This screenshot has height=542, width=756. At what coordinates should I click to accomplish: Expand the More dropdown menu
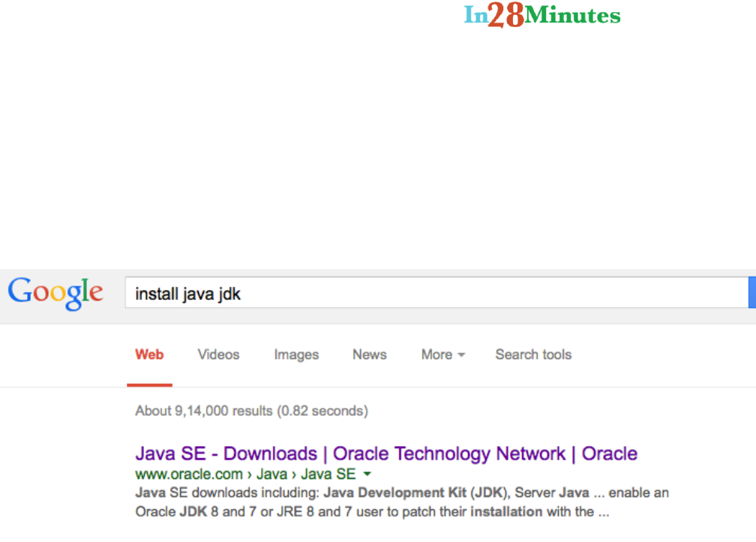tap(443, 355)
